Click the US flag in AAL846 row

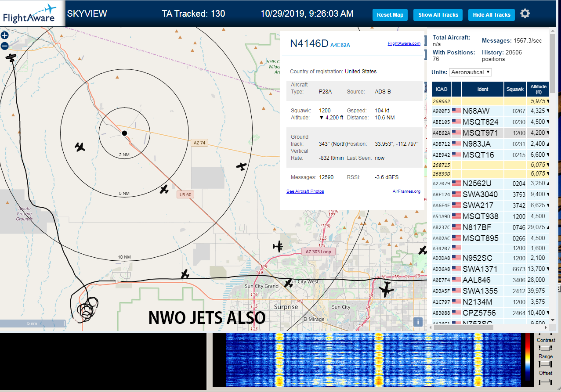[x=456, y=280]
